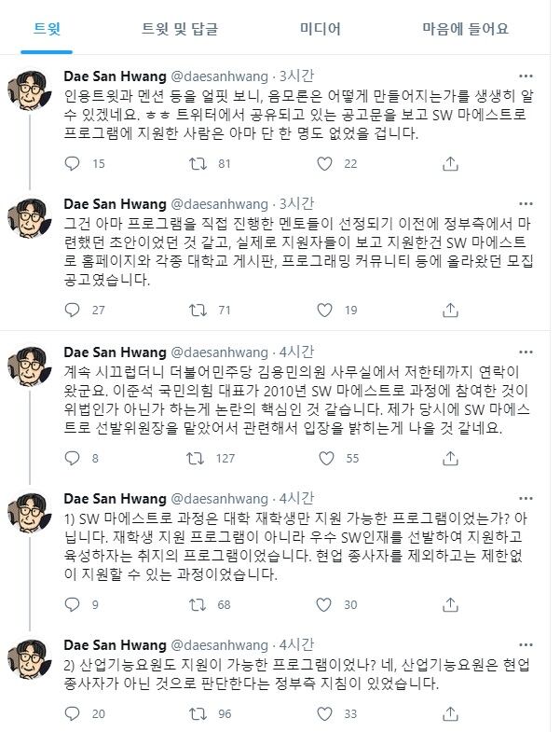Reply to the tweet with 15 replies
This screenshot has height=732, width=560.
point(74,164)
